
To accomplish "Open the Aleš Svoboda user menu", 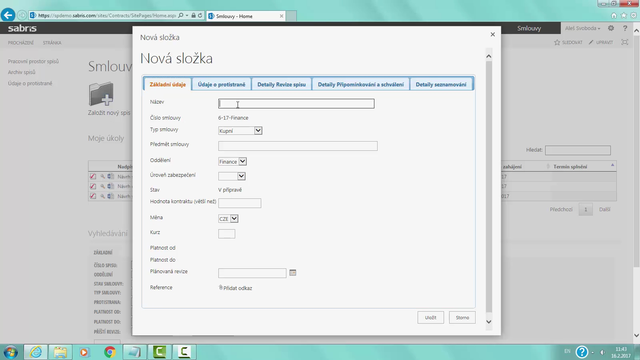I will tap(582, 28).
